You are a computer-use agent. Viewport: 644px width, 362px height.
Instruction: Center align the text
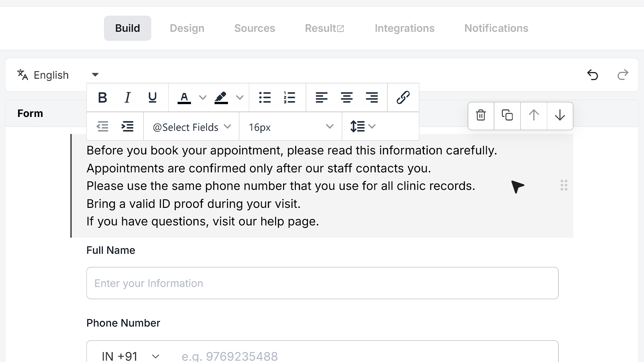(346, 98)
